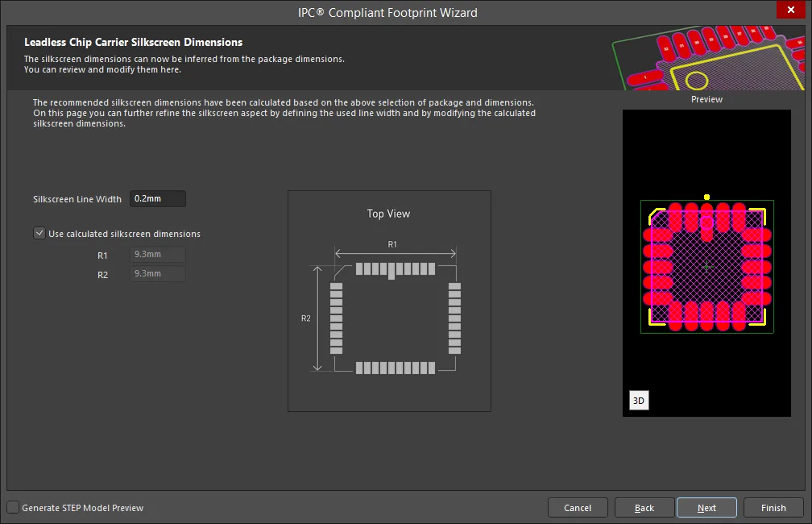This screenshot has width=812, height=524.
Task: Click Finish to complete the wizard
Action: click(773, 508)
